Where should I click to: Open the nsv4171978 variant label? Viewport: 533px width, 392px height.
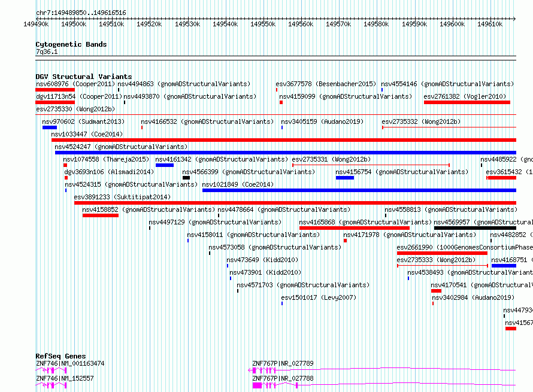click(410, 235)
